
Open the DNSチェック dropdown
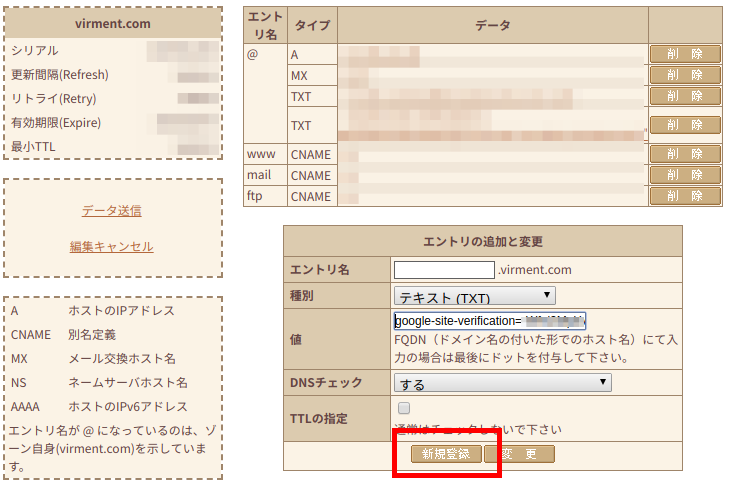pos(503,382)
